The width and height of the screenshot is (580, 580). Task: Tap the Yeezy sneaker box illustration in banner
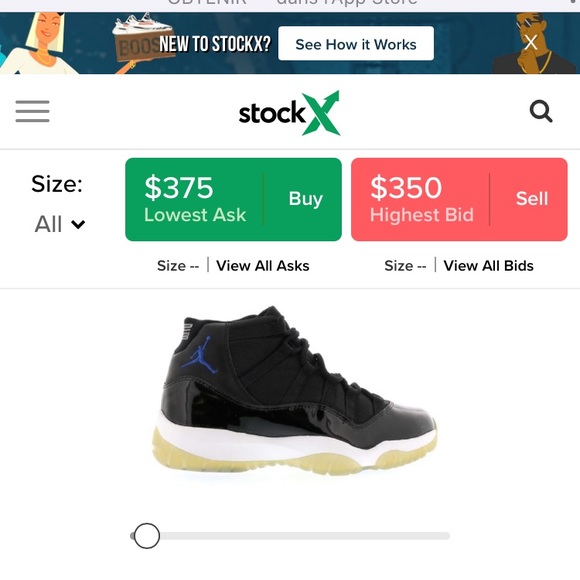pos(142,37)
